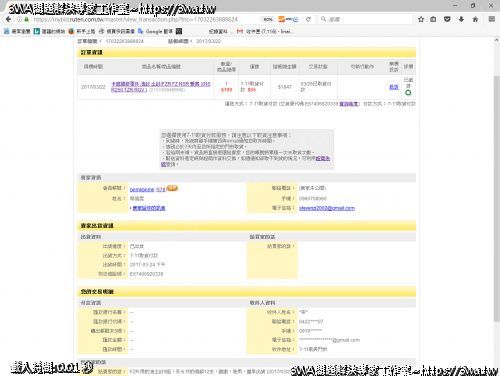Open the Google 翻譯 bookmark

(x=156, y=31)
